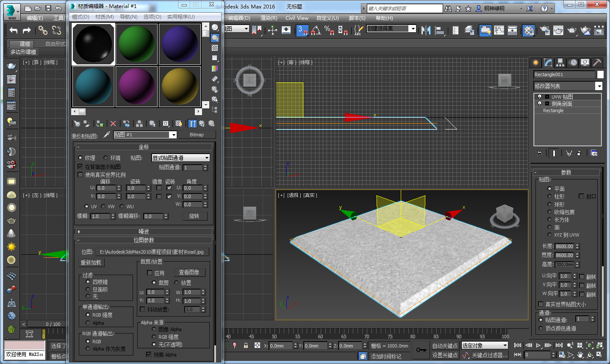Select the 长方体 mapping radio button
Screen dimensions: 610x364
click(x=549, y=219)
